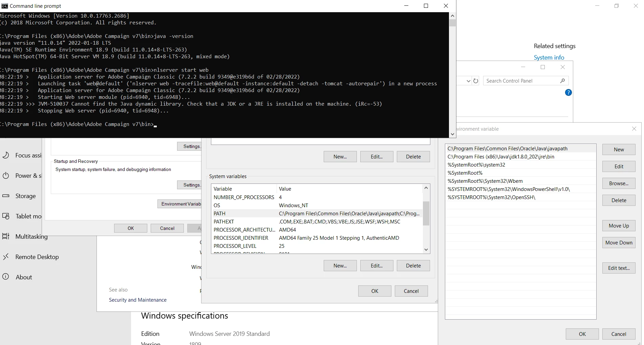This screenshot has width=644, height=345.
Task: Click Move Up button
Action: click(619, 225)
